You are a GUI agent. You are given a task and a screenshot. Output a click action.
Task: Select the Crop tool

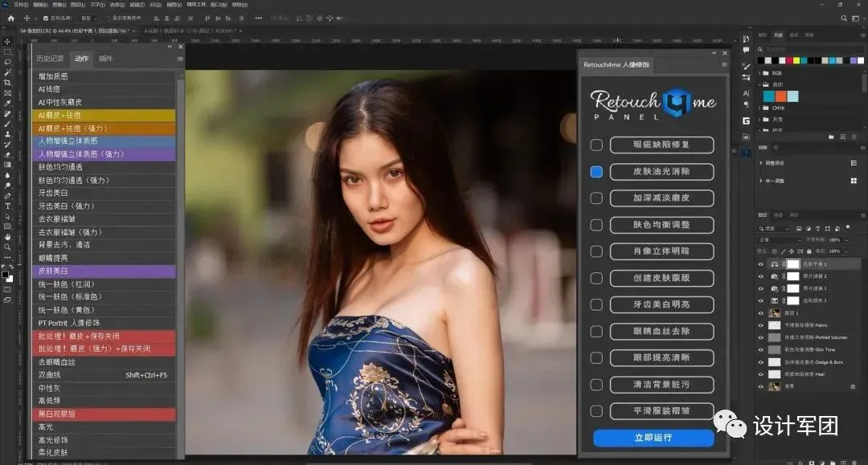pyautogui.click(x=7, y=83)
